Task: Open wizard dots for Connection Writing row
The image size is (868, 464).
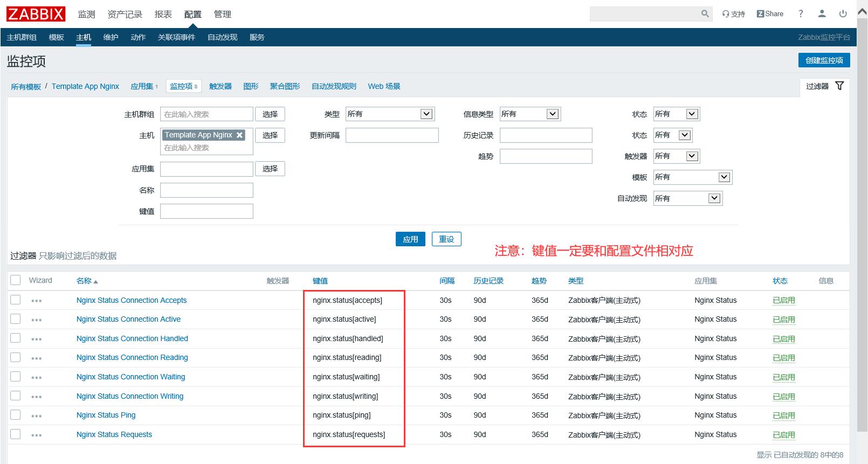Action: (x=37, y=397)
